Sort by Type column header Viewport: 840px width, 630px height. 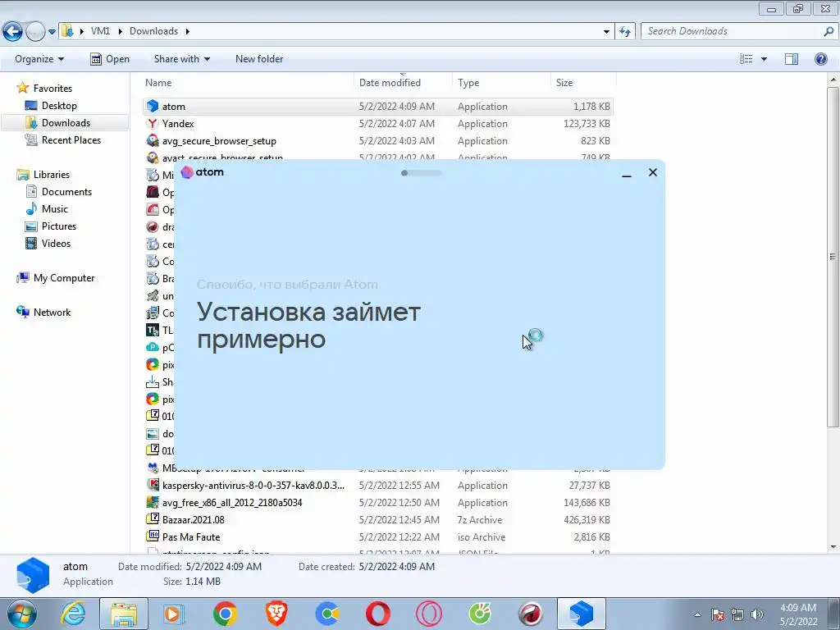(468, 83)
